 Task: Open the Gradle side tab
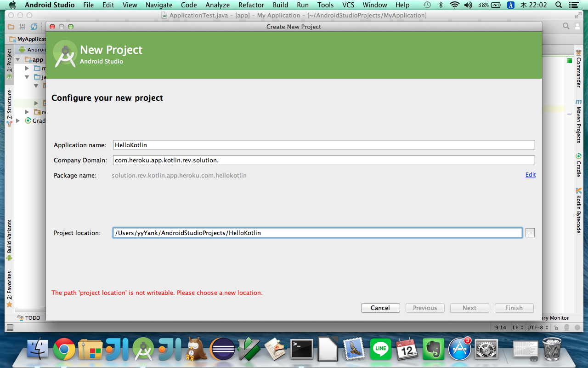tap(578, 165)
